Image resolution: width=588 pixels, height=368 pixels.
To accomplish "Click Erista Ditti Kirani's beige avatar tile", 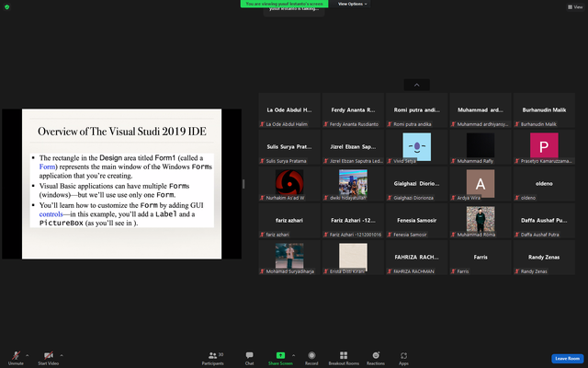I will [353, 256].
